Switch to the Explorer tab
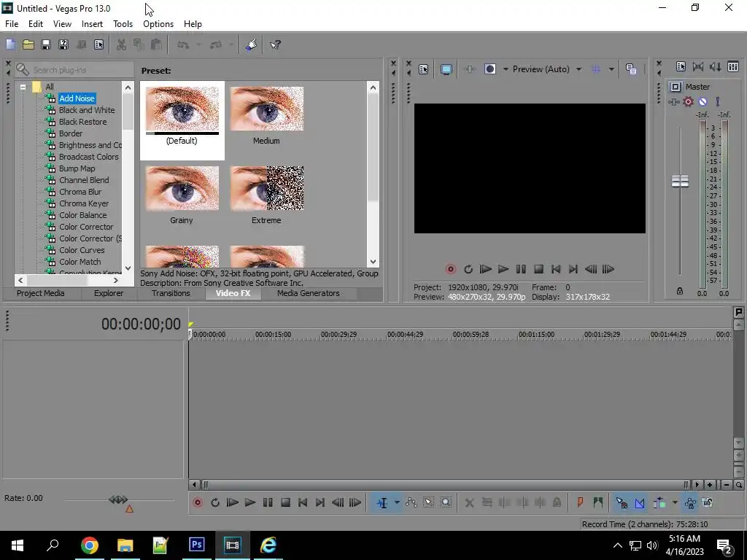The width and height of the screenshot is (747, 560). pos(109,293)
